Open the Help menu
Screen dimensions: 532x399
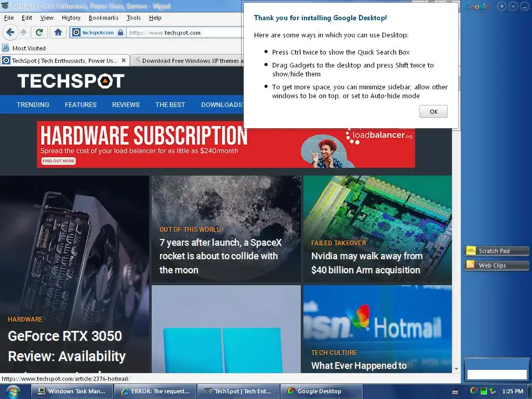[x=155, y=18]
